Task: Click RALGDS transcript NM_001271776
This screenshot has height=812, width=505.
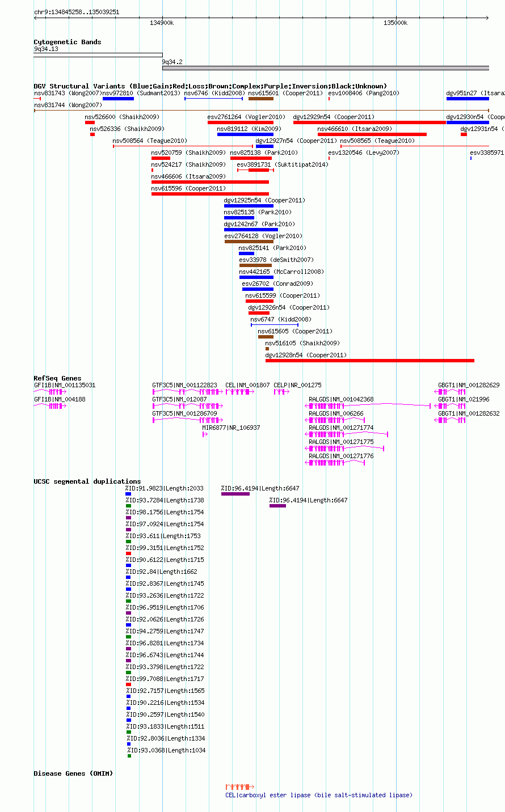Action: (335, 462)
